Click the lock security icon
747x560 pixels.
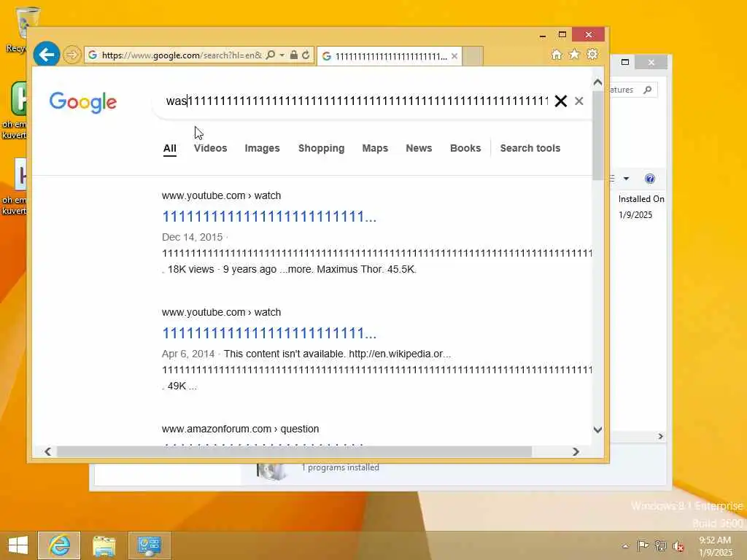(x=294, y=55)
